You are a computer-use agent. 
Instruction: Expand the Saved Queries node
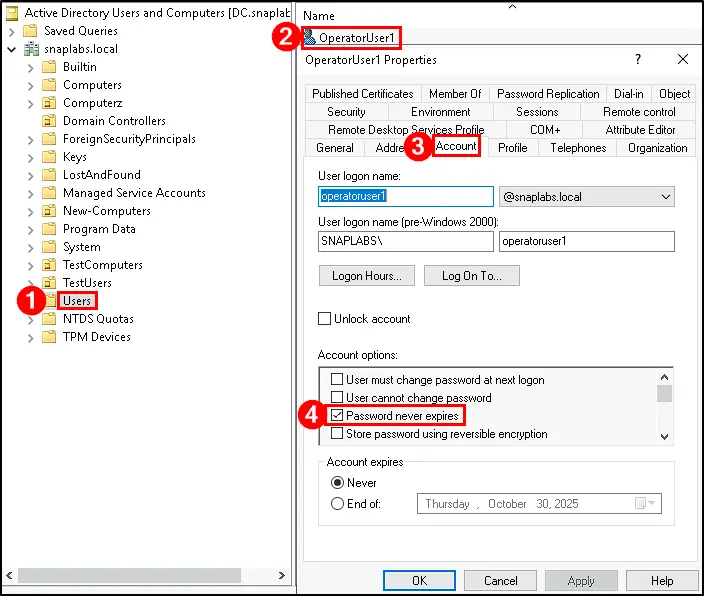pos(12,32)
